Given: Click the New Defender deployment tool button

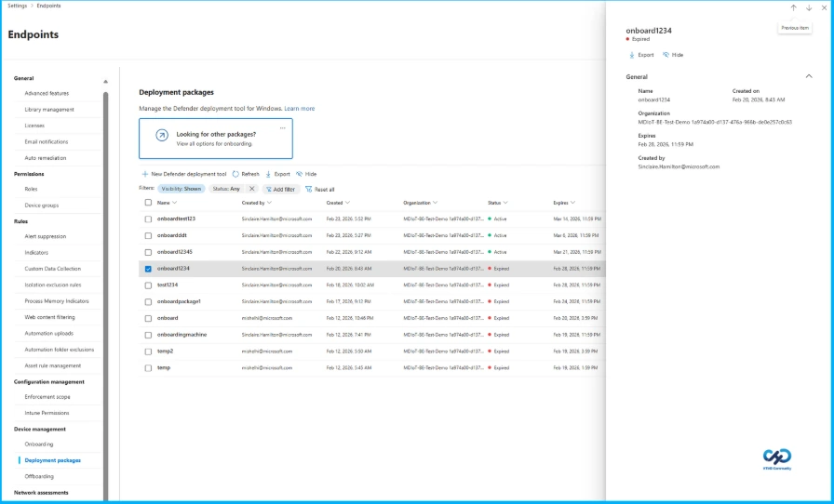Looking at the screenshot, I should pyautogui.click(x=184, y=174).
